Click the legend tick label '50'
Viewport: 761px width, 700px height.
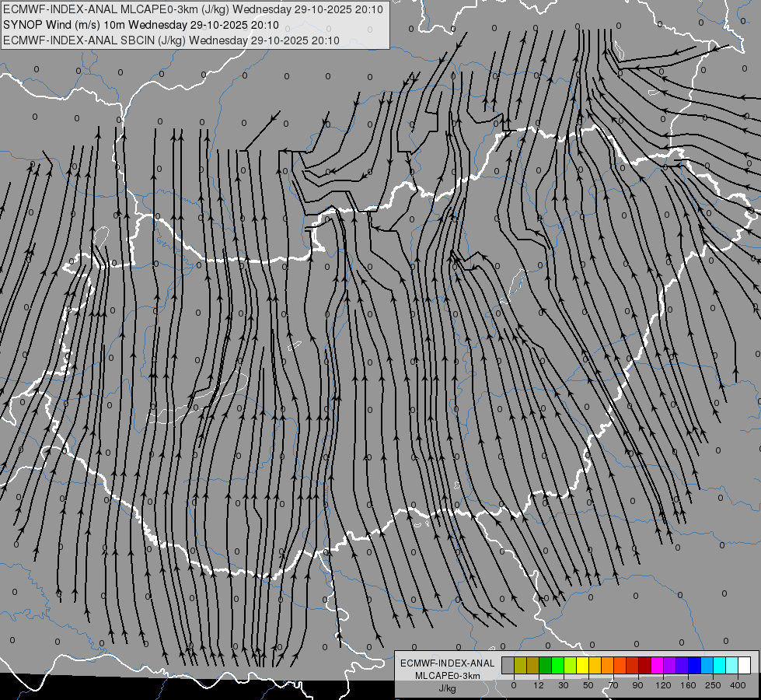[x=588, y=685]
